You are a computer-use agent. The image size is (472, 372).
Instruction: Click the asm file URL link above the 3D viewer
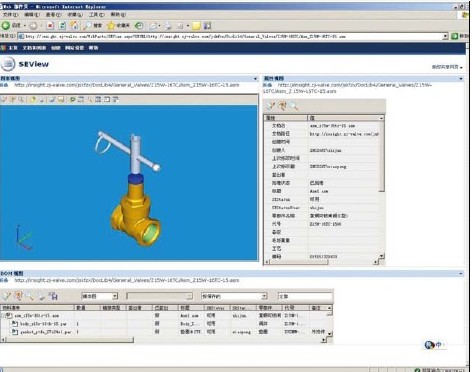pos(127,85)
